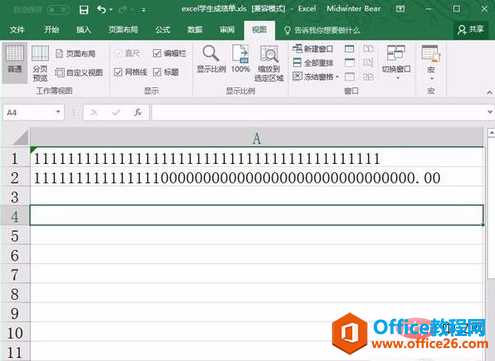The height and width of the screenshot is (361, 495).
Task: Switch to the 审阅 (Review) tab
Action: (227, 30)
